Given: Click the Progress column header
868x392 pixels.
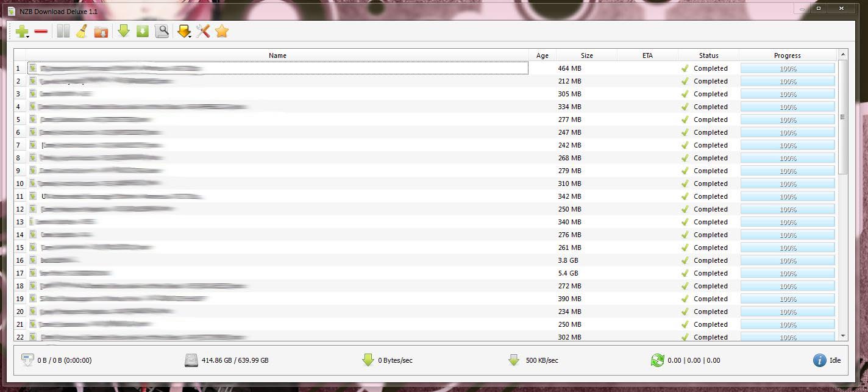Looking at the screenshot, I should pyautogui.click(x=787, y=55).
